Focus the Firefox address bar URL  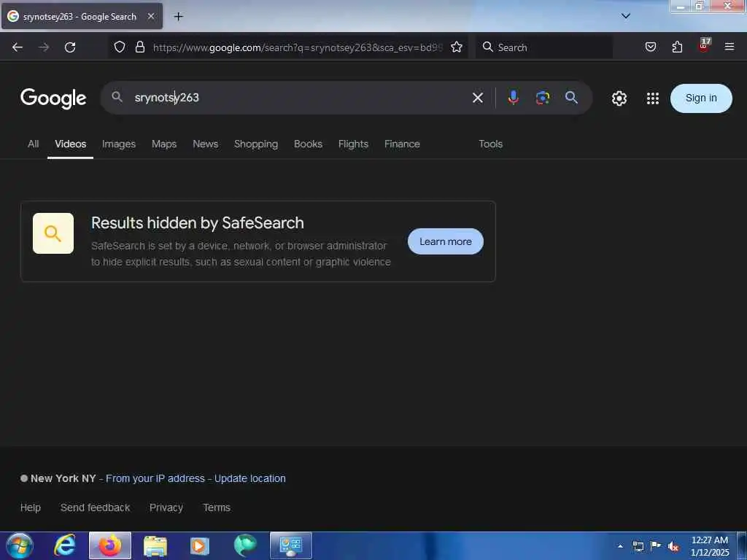pyautogui.click(x=298, y=47)
